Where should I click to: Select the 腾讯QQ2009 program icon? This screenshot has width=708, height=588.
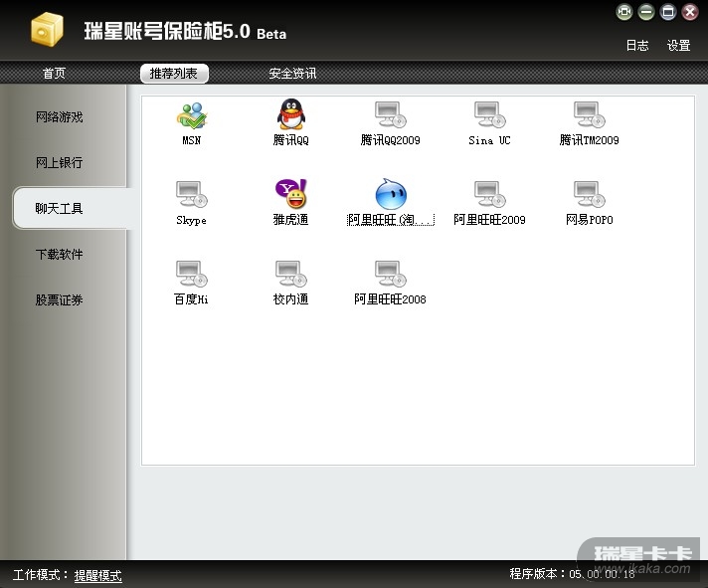[x=391, y=114]
